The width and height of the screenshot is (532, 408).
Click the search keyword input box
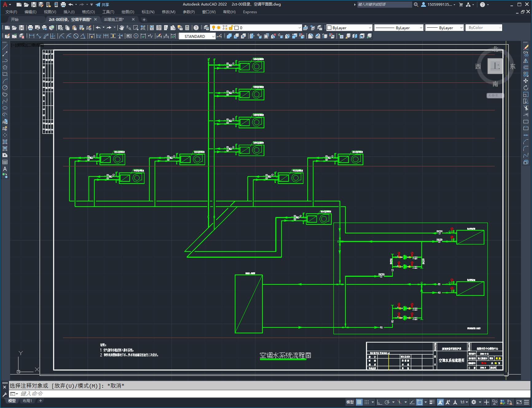coord(384,5)
